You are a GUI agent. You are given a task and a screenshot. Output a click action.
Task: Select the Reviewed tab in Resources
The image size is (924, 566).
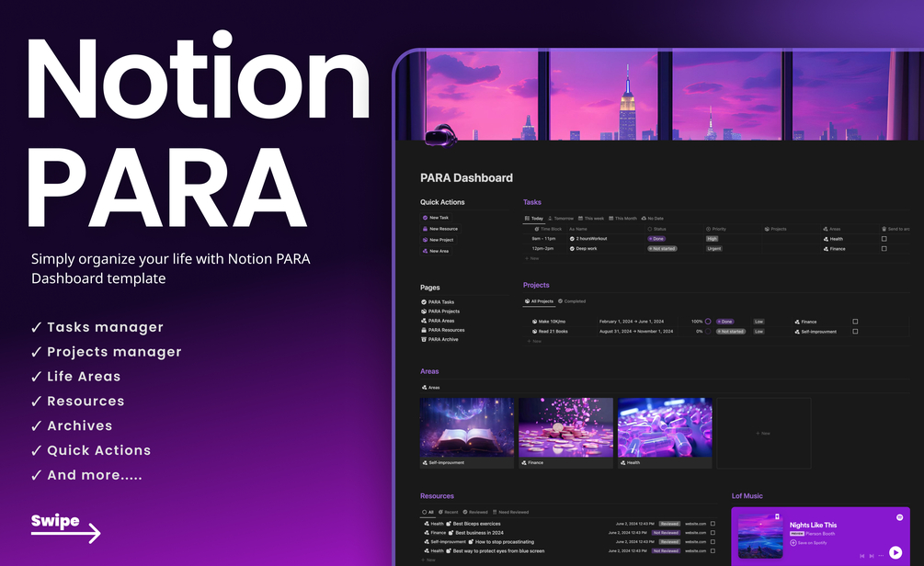tap(475, 513)
